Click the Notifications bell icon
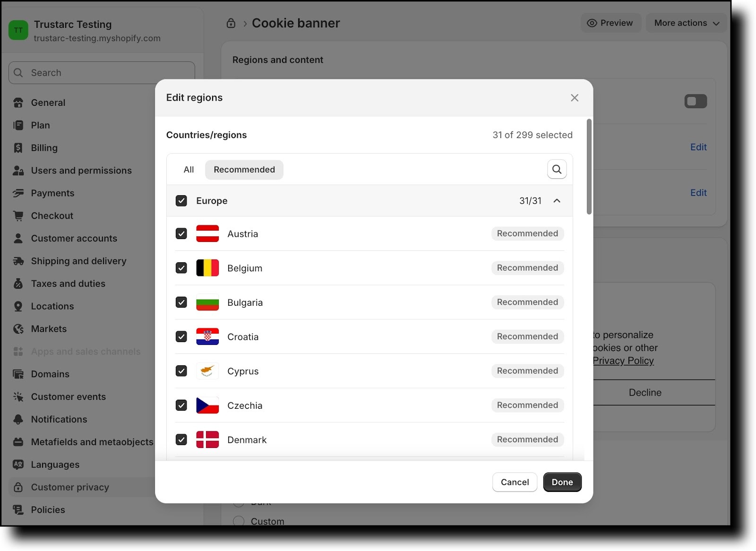 click(18, 419)
